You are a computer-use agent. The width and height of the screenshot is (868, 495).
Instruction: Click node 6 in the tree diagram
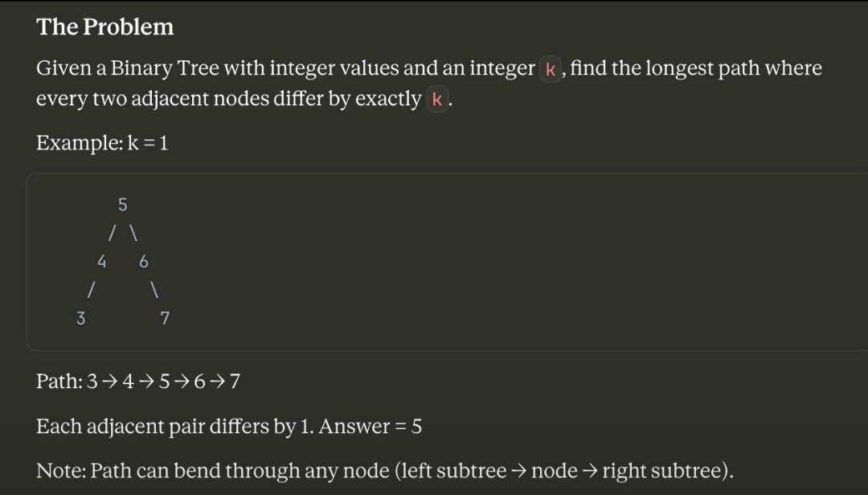[144, 261]
